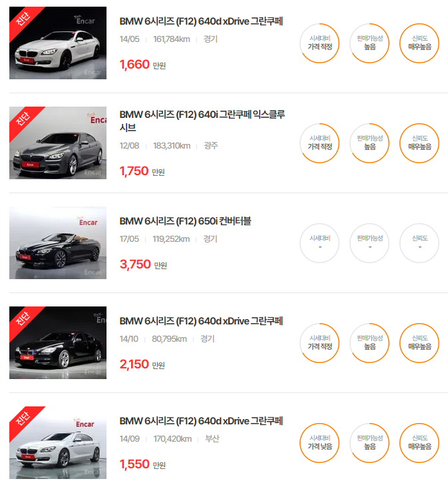Screen dimensions: 448x483
Task: Click the 640i 그란쿠페 익스클루시브 title
Action: (x=202, y=121)
